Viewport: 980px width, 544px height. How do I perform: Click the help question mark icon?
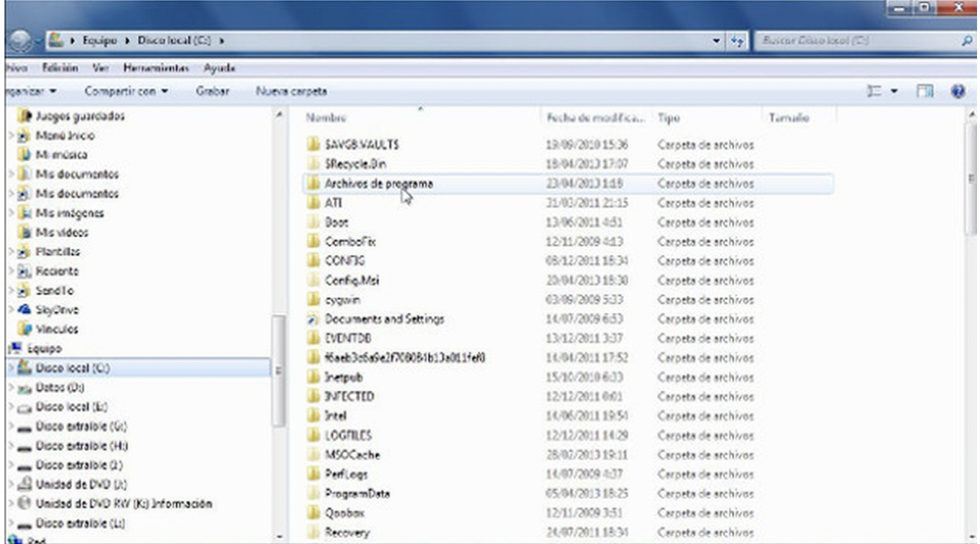[x=957, y=91]
